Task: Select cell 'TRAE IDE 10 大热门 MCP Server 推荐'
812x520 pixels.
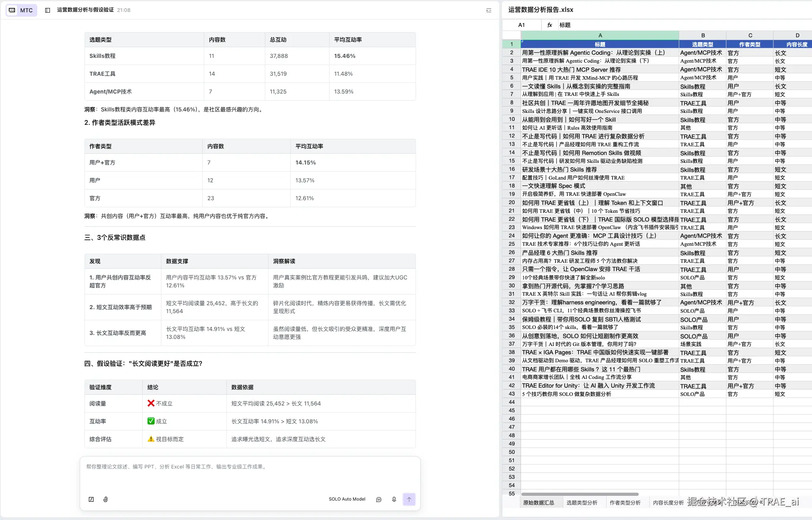Action: (600, 69)
